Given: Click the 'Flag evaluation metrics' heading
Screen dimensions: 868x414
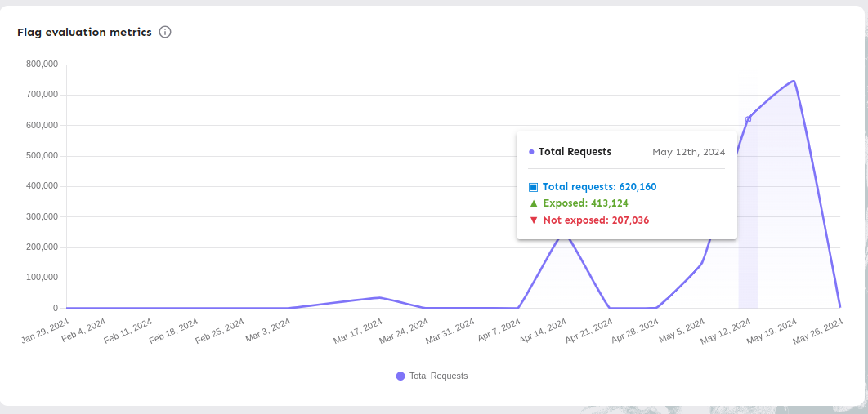Looking at the screenshot, I should pyautogui.click(x=84, y=33).
